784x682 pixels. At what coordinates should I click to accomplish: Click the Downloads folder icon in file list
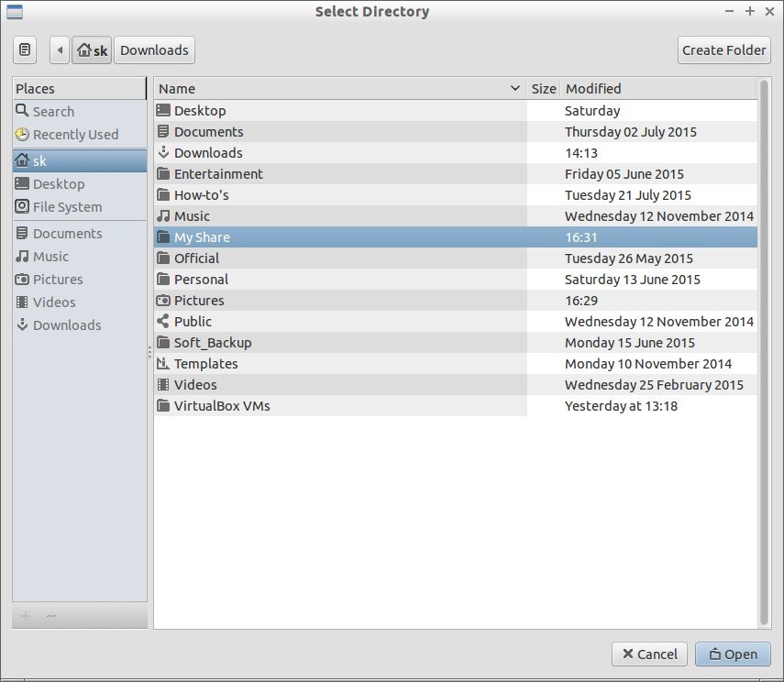[163, 152]
